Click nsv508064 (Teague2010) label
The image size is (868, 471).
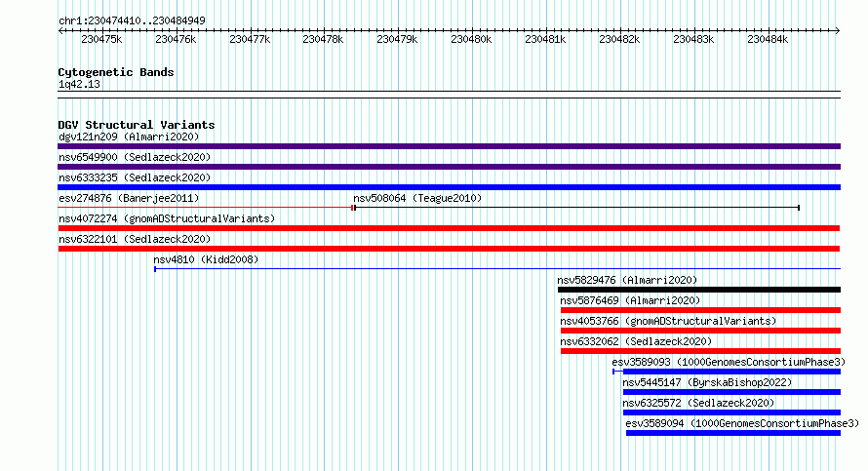tap(417, 198)
